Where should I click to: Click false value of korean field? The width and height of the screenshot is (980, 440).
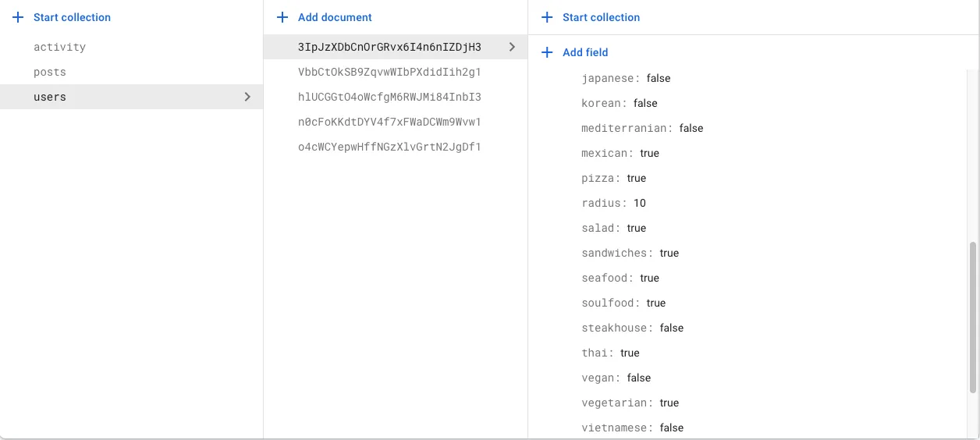click(x=645, y=103)
